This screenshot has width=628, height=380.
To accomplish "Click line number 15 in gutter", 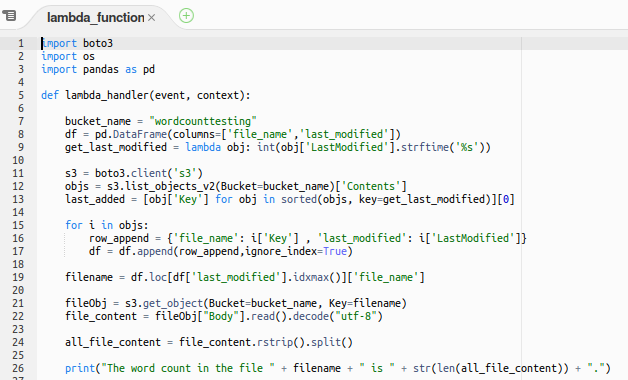I will point(18,225).
